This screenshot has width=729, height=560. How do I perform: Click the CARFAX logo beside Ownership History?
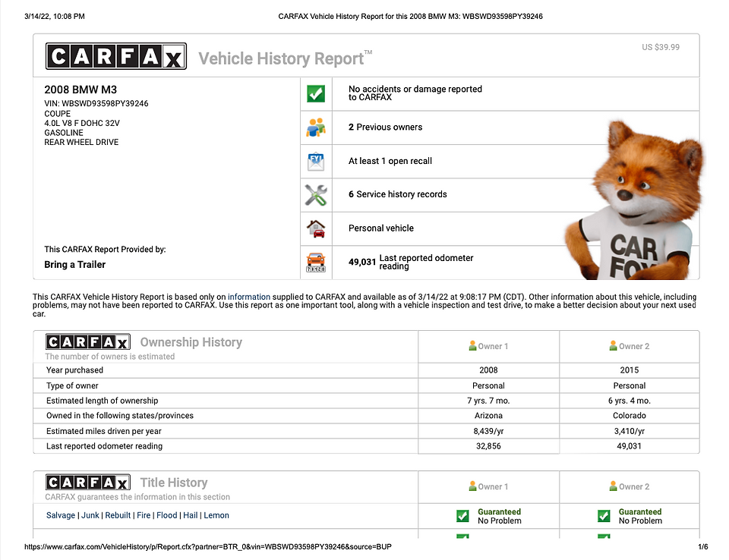point(87,342)
